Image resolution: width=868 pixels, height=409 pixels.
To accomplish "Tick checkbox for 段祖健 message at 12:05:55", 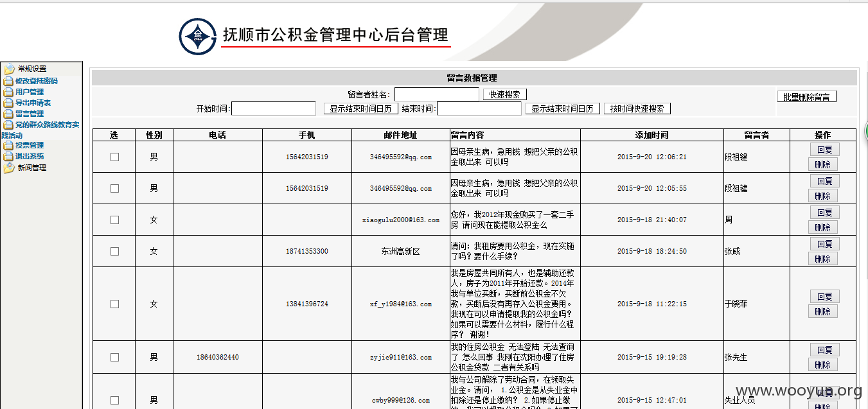I will point(114,188).
